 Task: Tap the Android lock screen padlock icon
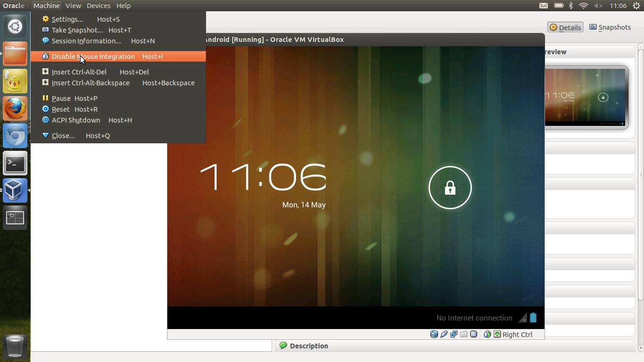pos(450,188)
